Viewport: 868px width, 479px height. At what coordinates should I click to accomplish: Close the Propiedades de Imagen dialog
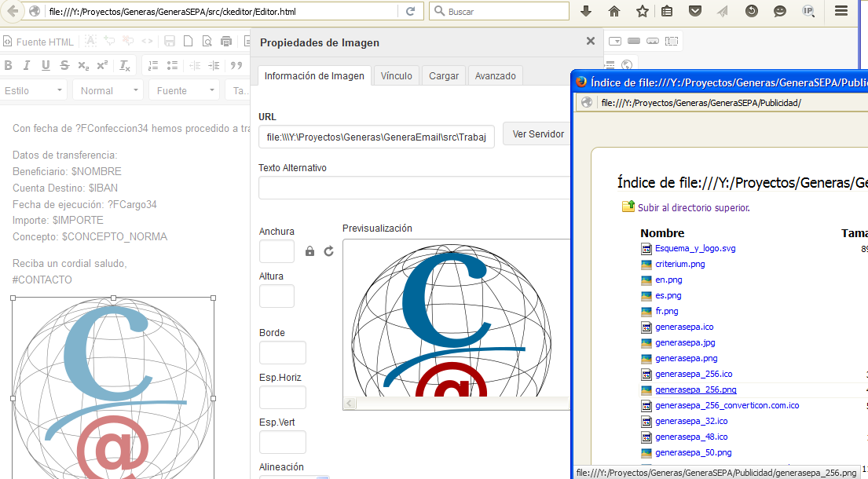(591, 42)
